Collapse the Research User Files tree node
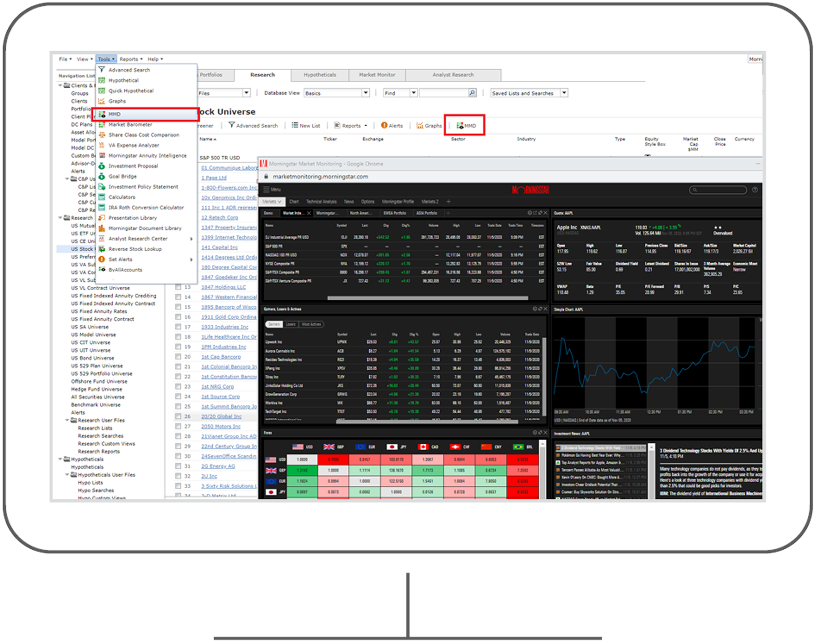 (67, 420)
